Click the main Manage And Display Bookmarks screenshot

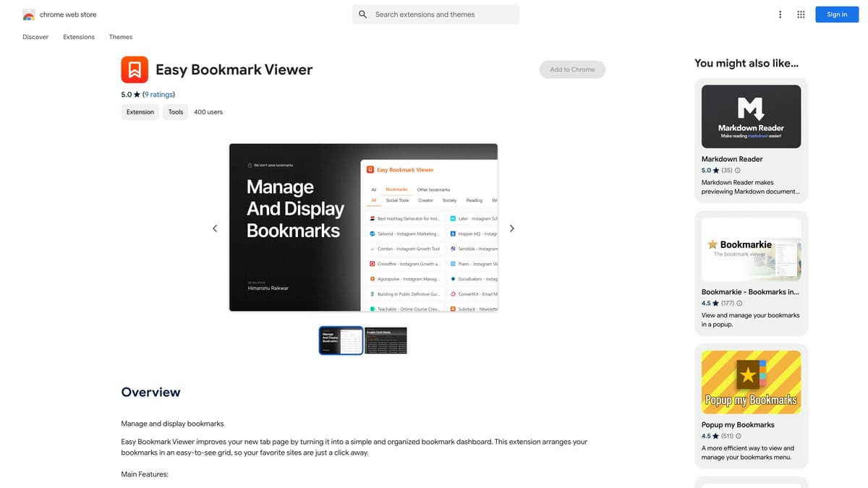click(363, 228)
